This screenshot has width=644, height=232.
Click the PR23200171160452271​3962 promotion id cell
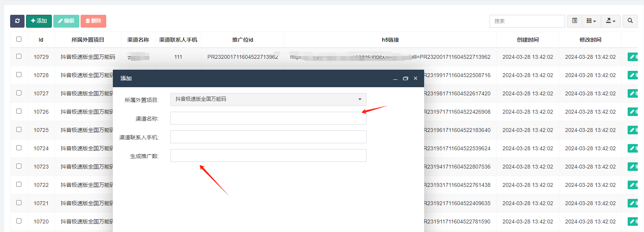[243, 57]
